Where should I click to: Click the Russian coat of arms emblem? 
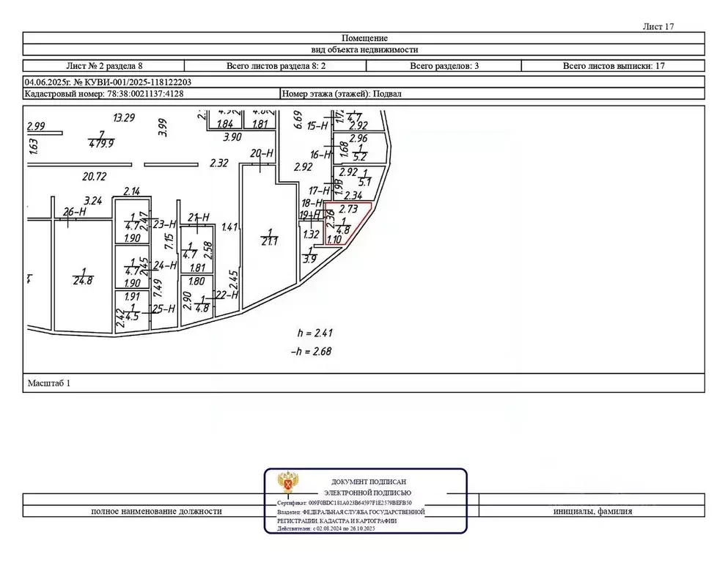pyautogui.click(x=287, y=485)
